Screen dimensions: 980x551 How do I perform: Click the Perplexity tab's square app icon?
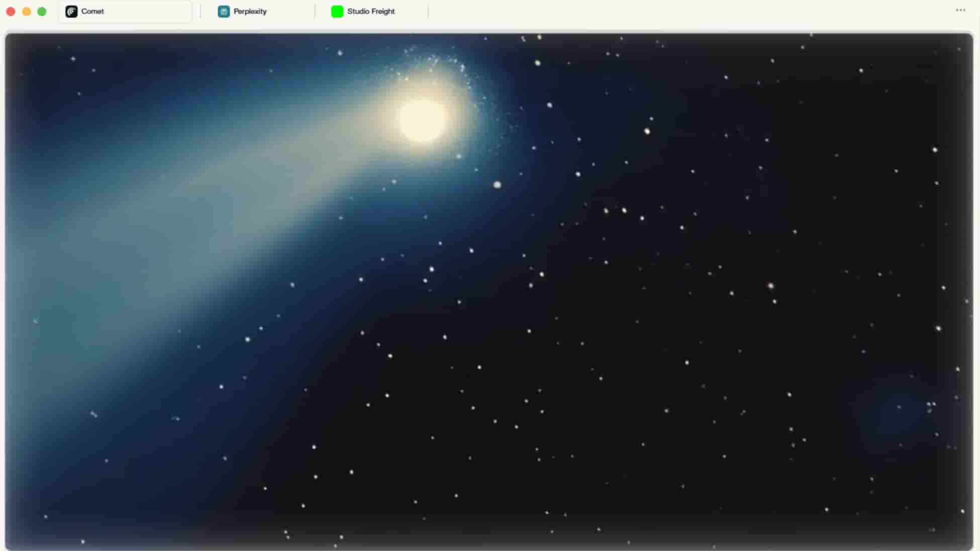pyautogui.click(x=223, y=11)
